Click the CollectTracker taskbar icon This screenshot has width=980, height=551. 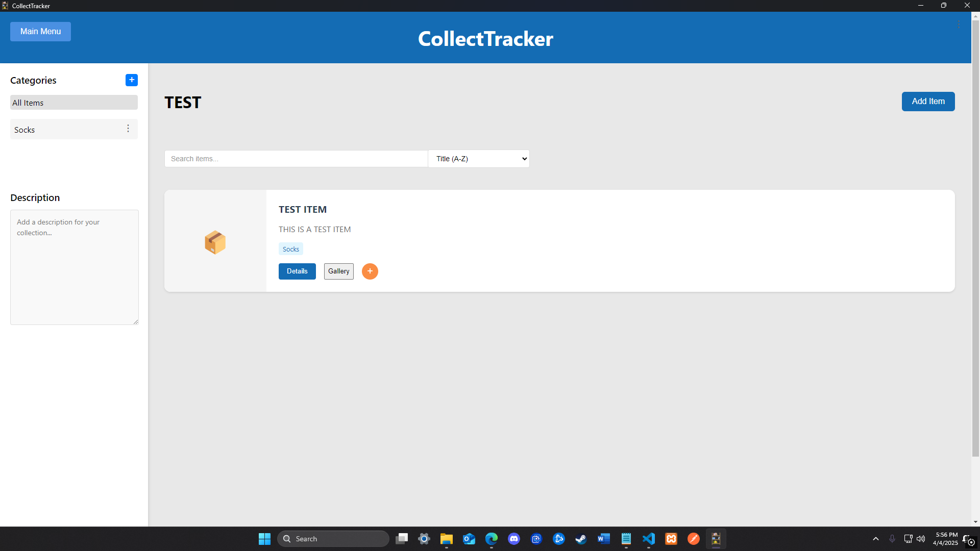[716, 539]
